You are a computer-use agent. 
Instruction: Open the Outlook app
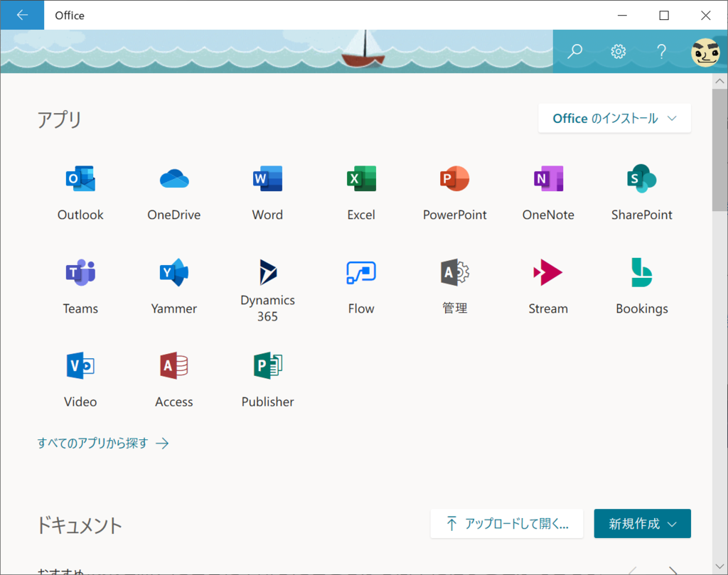[x=80, y=193]
